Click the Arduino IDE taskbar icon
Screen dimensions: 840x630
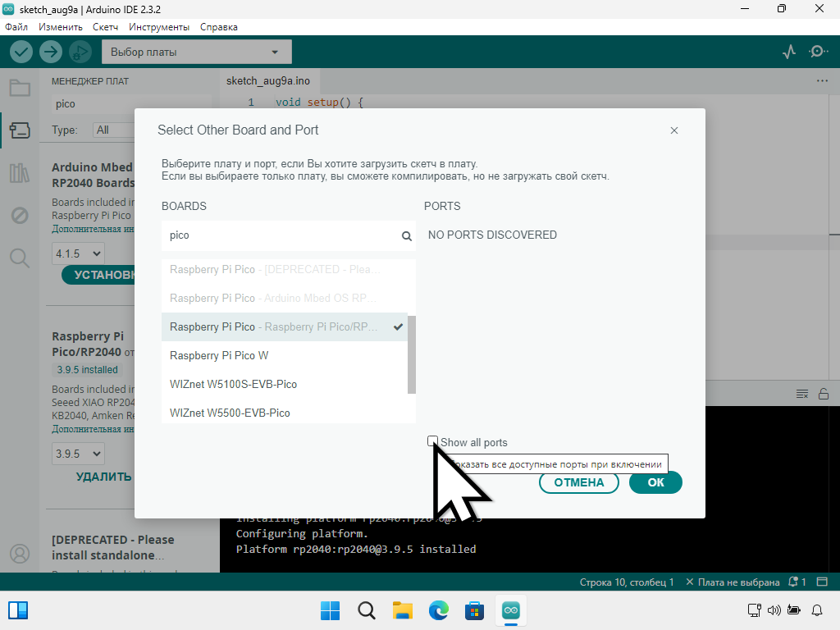coord(510,610)
